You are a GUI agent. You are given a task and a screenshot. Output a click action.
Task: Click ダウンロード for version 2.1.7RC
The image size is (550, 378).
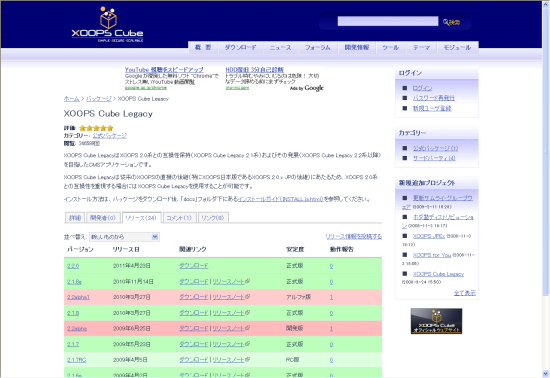click(194, 360)
